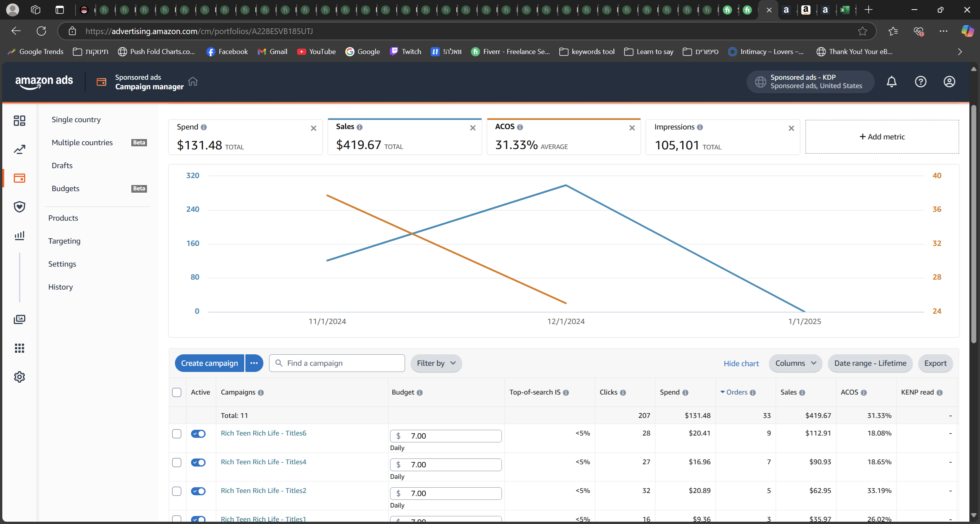Open the Rich Teen Rich Life - Titles6 campaign
Viewport: 980px width, 524px height.
click(x=263, y=433)
